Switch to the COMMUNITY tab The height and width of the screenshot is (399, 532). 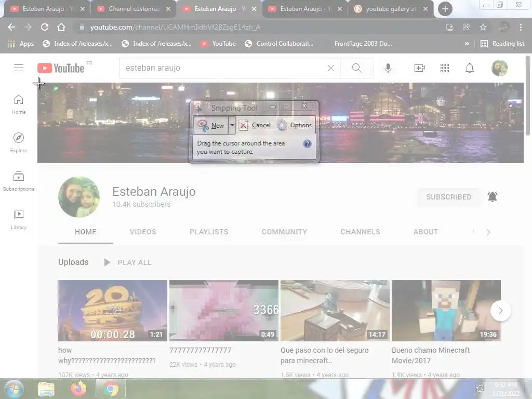coord(284,232)
